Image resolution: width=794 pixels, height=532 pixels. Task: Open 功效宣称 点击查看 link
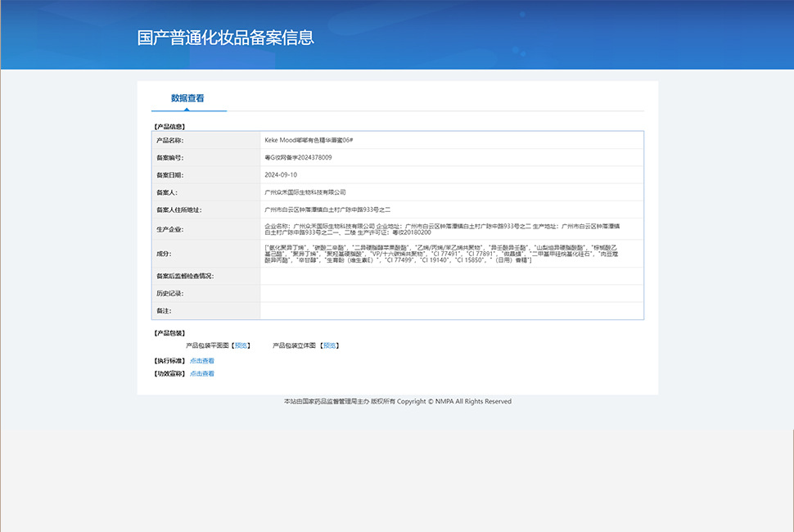point(202,373)
